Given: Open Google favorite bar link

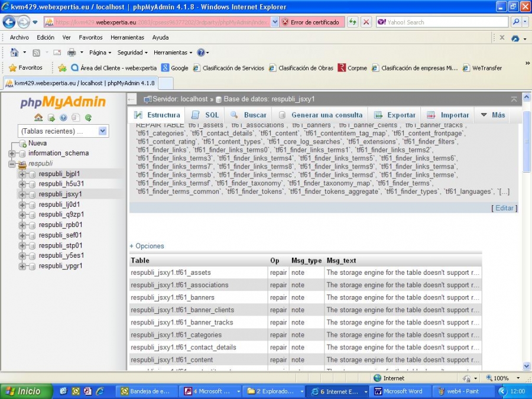Looking at the screenshot, I should pos(175,68).
